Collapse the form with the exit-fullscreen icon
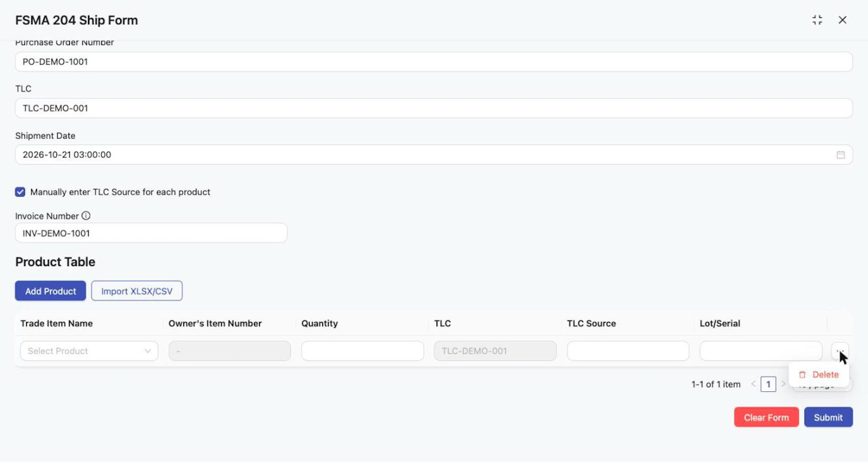The width and height of the screenshot is (868, 462). click(x=817, y=20)
